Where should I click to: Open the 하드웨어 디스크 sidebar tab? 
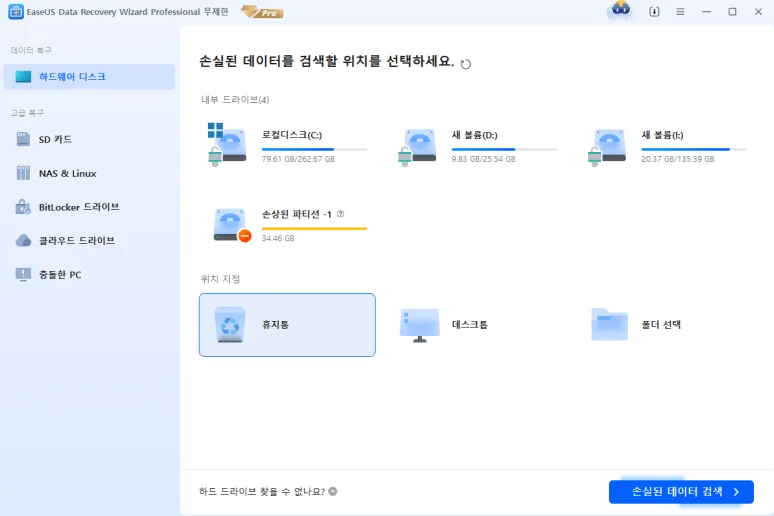click(88, 77)
